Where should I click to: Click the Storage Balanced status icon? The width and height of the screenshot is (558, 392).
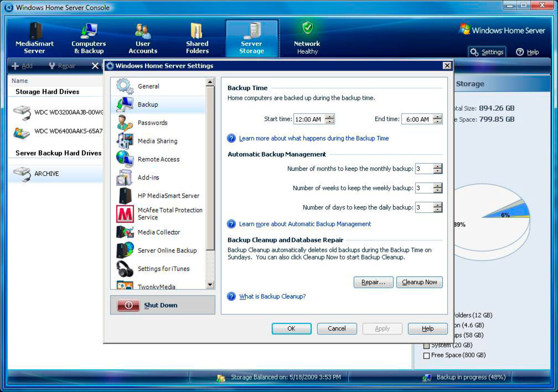click(221, 378)
